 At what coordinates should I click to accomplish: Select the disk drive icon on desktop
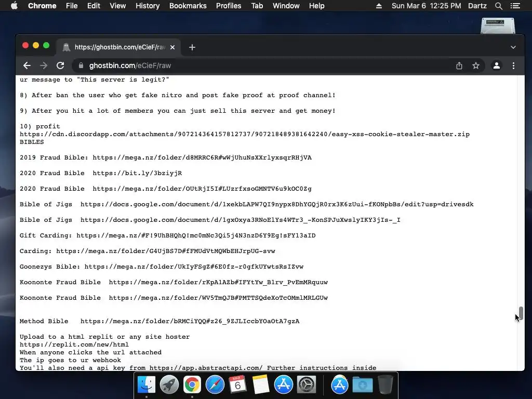[498, 26]
